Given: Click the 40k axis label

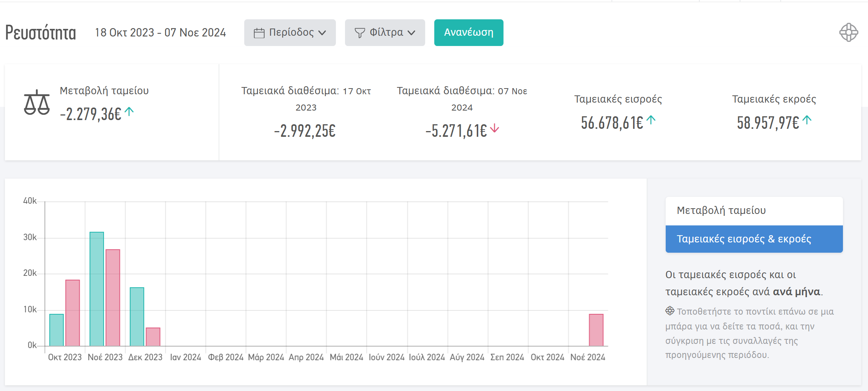Looking at the screenshot, I should (x=30, y=201).
